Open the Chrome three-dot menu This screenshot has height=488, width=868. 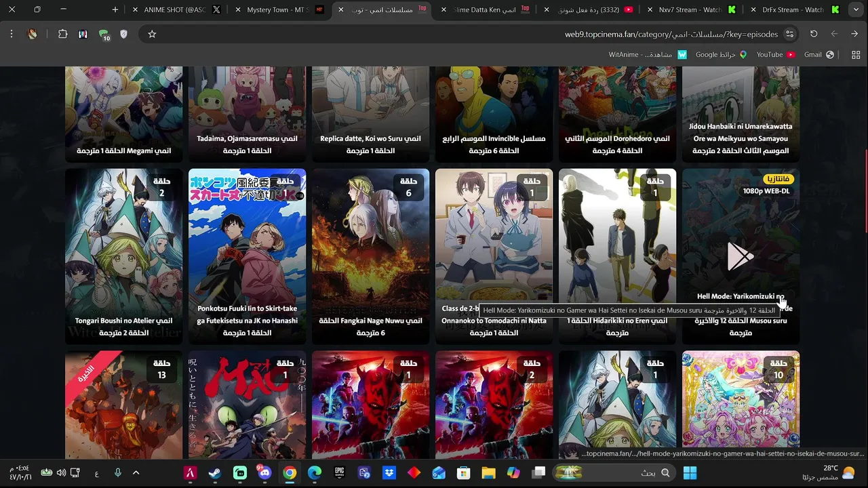pyautogui.click(x=12, y=34)
